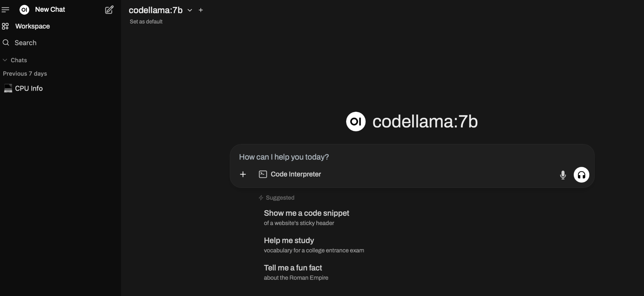
Task: Open Search in the sidebar
Action: (25, 43)
